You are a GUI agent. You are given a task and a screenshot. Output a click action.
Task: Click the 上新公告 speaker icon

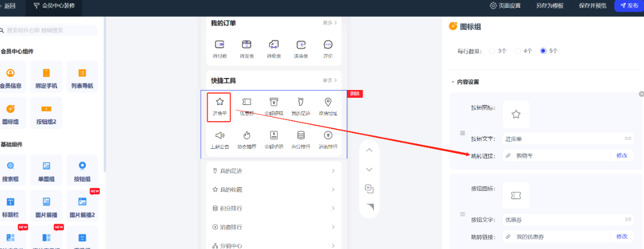click(x=220, y=135)
